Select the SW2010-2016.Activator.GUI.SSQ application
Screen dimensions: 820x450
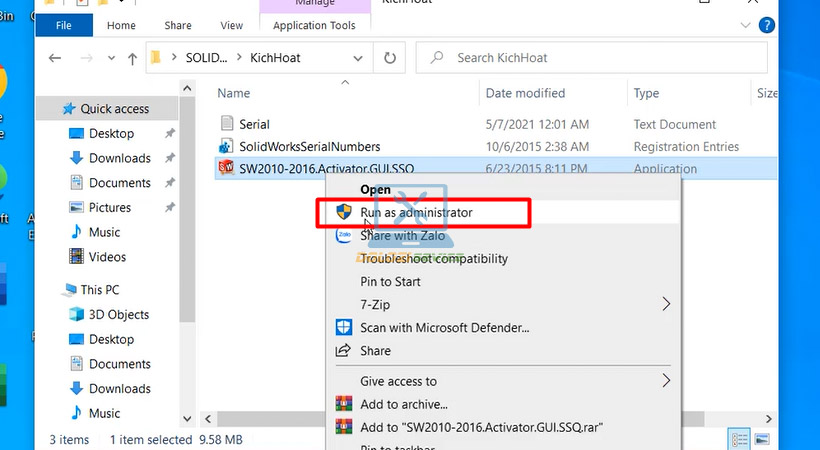tap(326, 168)
